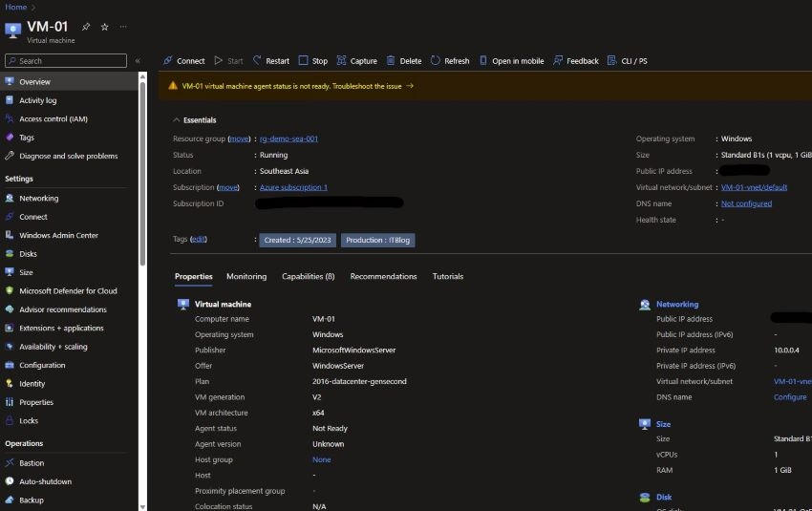Open the CLI / PS option
Viewport: 812px width, 511px height.
627,60
